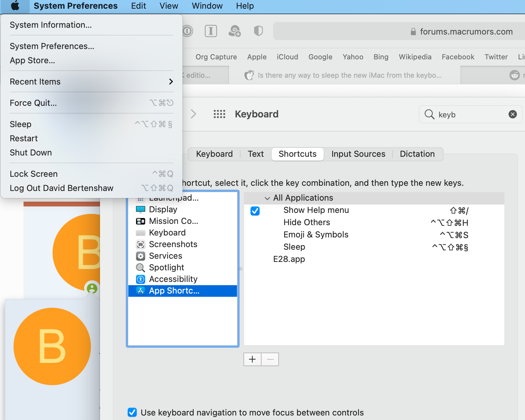Open the Help menu in menu bar

(x=245, y=6)
